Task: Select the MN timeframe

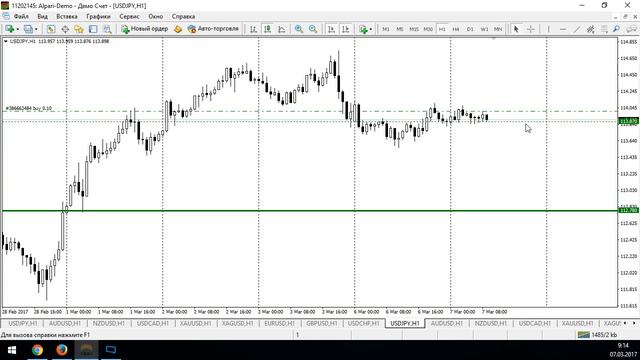Action: point(498,29)
